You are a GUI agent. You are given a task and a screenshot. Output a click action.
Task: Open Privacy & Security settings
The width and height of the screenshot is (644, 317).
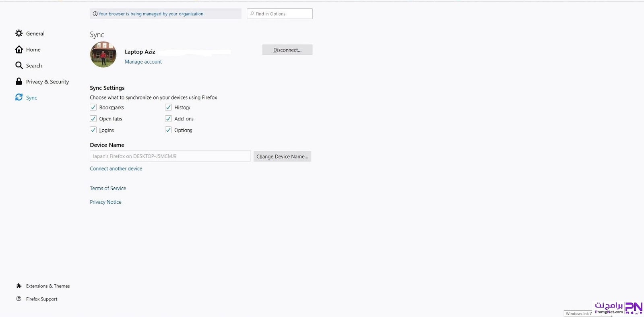47,82
